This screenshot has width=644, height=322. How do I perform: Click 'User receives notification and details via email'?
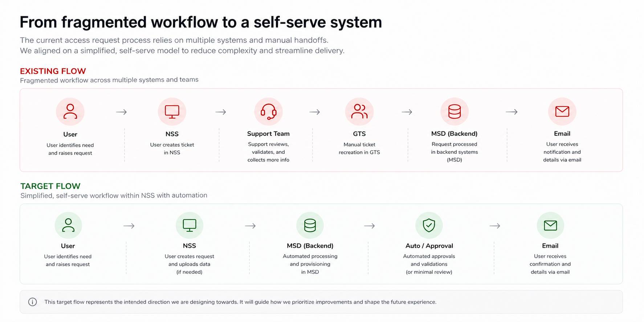tap(562, 152)
